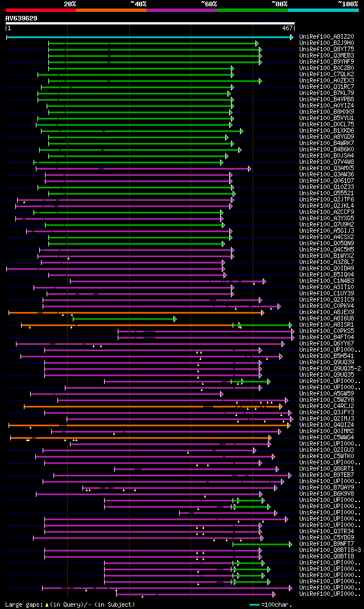
Task: Click the short green bar for UniRef100_A8I6U8
Action: (125, 319)
